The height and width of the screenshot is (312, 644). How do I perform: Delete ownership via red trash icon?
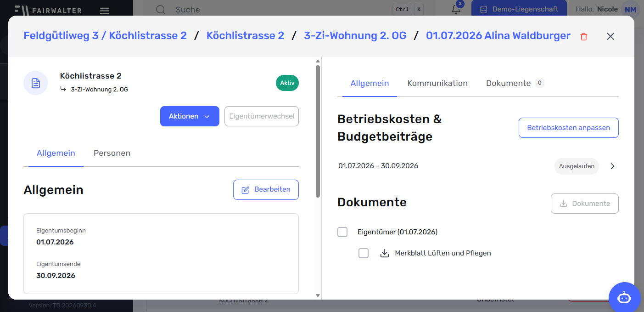click(x=584, y=37)
